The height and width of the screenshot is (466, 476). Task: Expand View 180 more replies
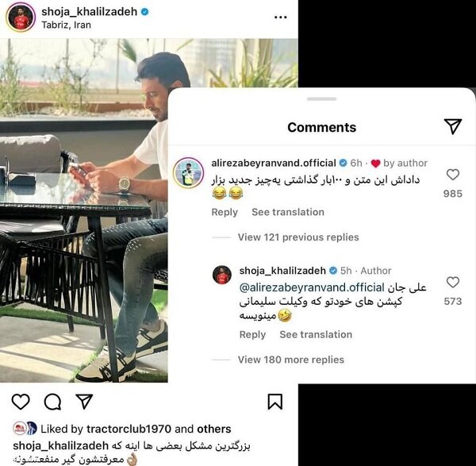pos(291,360)
